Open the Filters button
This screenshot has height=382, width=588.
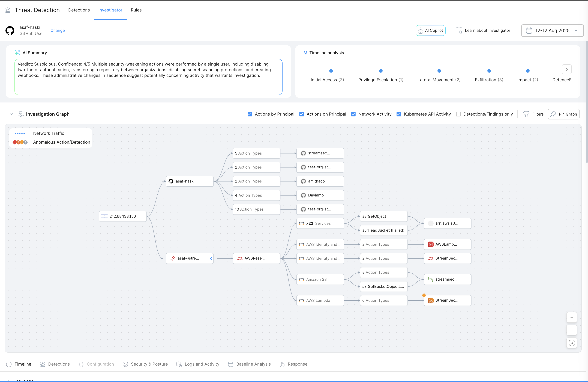pyautogui.click(x=533, y=114)
